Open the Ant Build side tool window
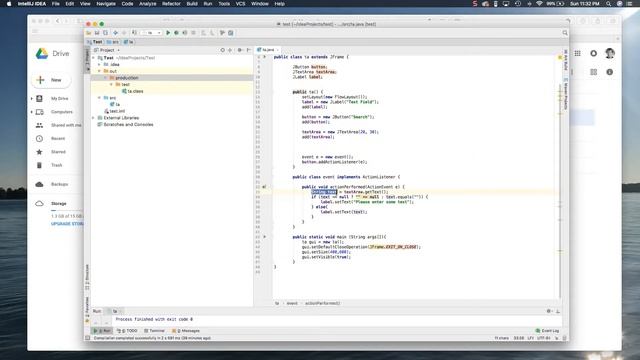This screenshot has height=360, width=640. pyautogui.click(x=566, y=60)
